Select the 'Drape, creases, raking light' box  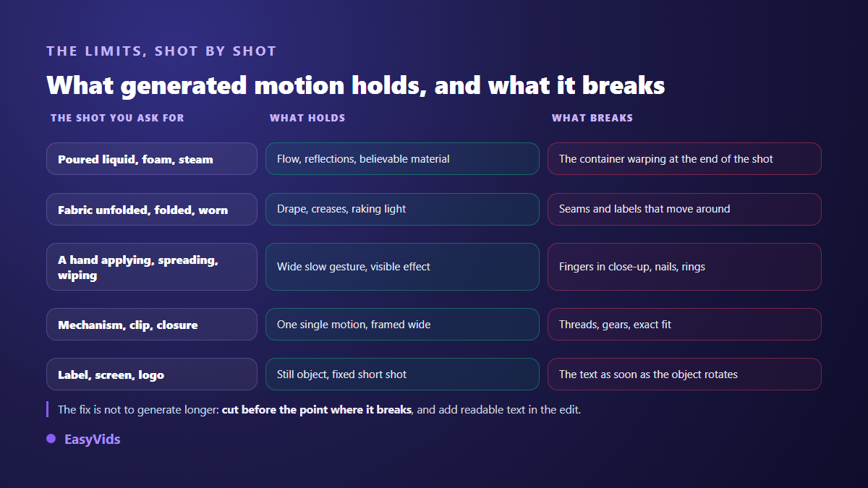click(x=402, y=210)
